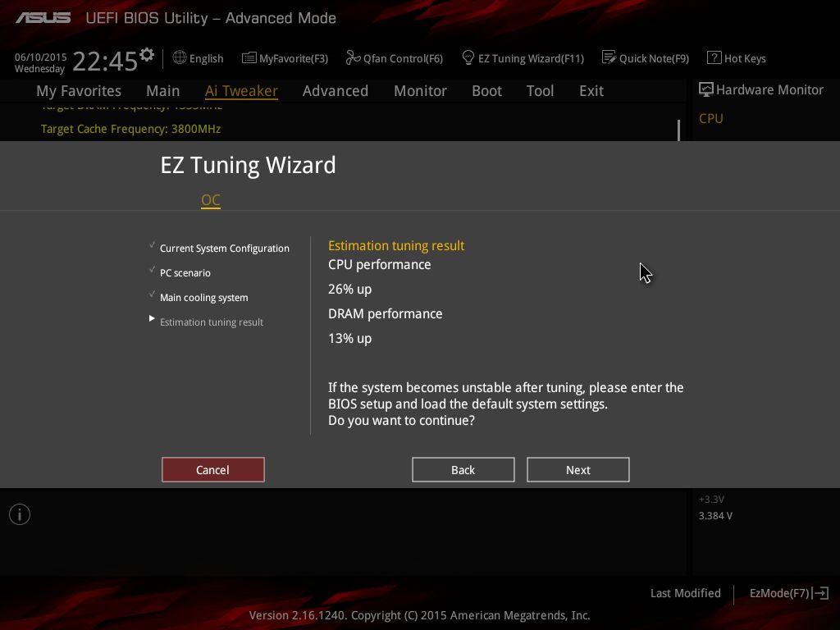Viewport: 840px width, 630px height.
Task: Click the DRAM performance label
Action: [386, 314]
